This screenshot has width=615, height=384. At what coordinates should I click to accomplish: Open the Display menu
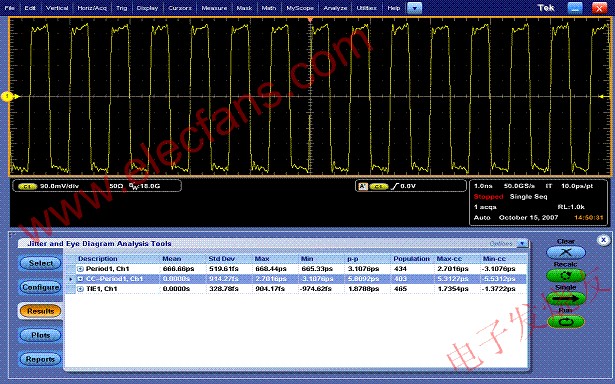coord(147,8)
